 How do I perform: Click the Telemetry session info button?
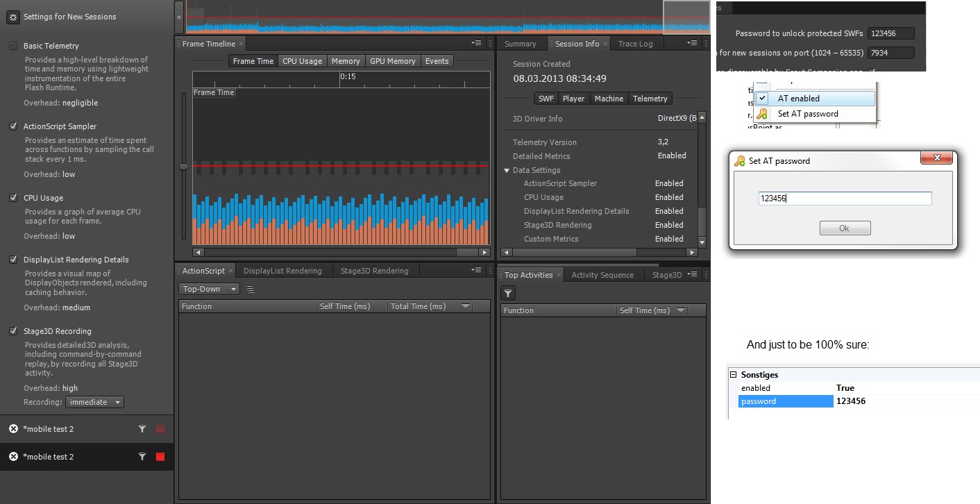click(x=650, y=99)
